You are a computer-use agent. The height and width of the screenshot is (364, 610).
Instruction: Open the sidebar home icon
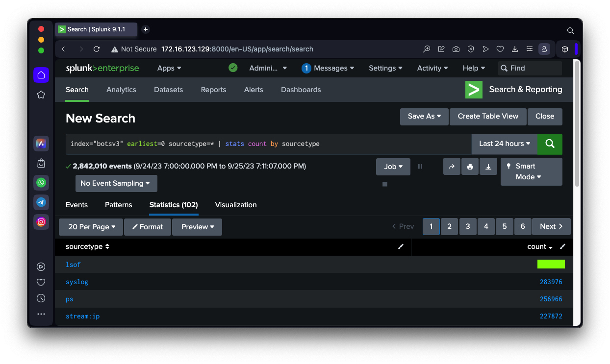(x=41, y=75)
